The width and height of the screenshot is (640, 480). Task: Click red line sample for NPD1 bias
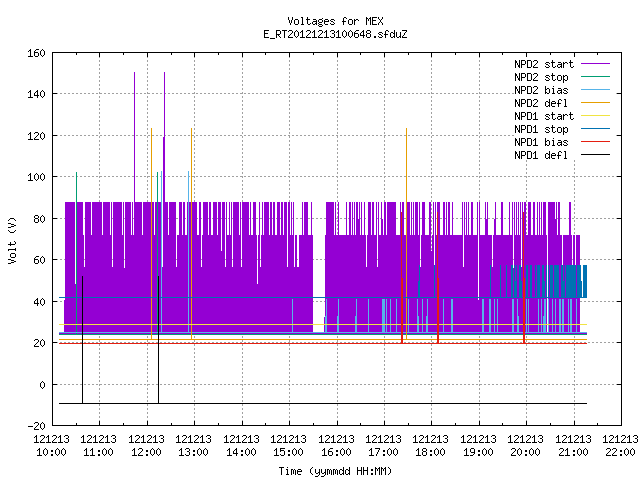pyautogui.click(x=595, y=142)
